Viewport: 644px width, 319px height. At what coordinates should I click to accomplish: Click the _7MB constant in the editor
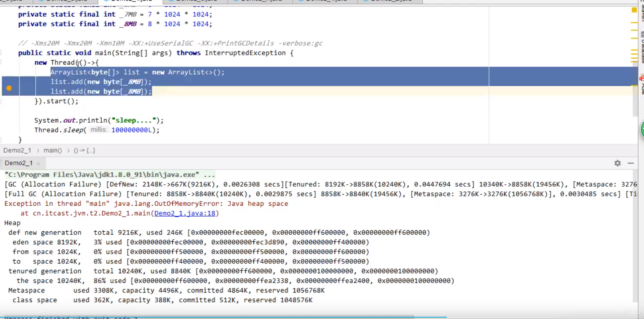pyautogui.click(x=128, y=14)
